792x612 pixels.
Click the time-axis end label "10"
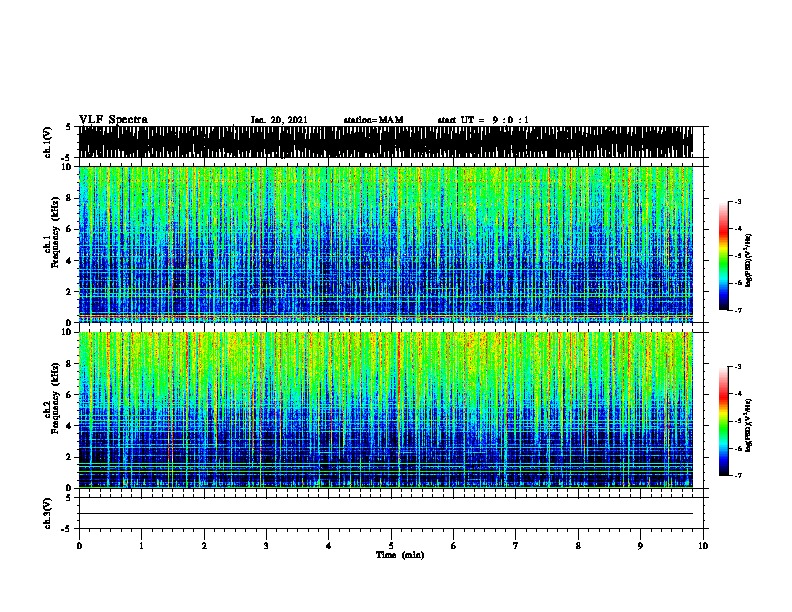tap(703, 546)
